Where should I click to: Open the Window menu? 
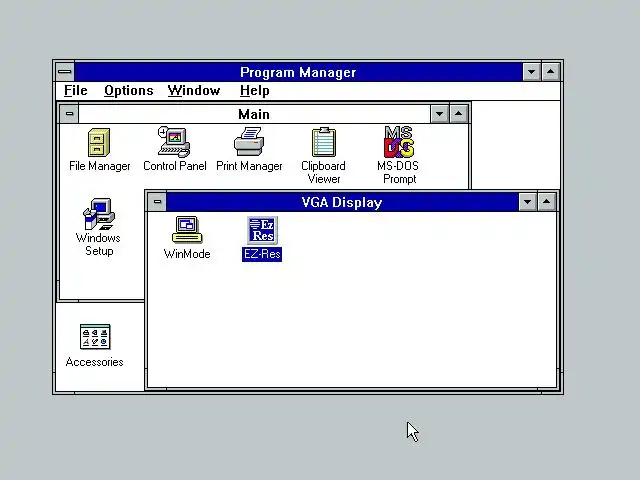[194, 90]
